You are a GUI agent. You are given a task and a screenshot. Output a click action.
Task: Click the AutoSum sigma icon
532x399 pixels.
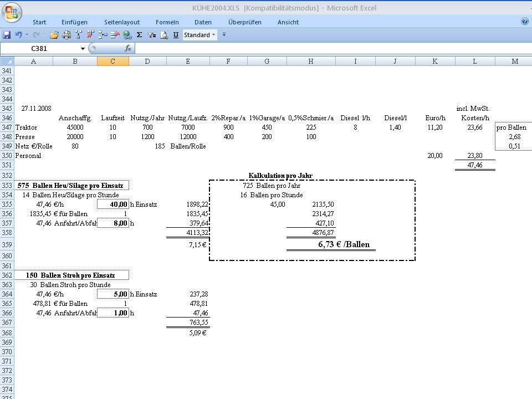139,35
